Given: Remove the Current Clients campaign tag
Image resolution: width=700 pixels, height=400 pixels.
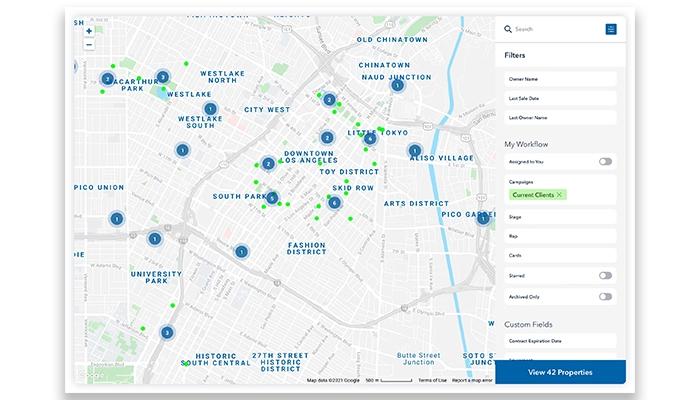Looking at the screenshot, I should point(559,195).
